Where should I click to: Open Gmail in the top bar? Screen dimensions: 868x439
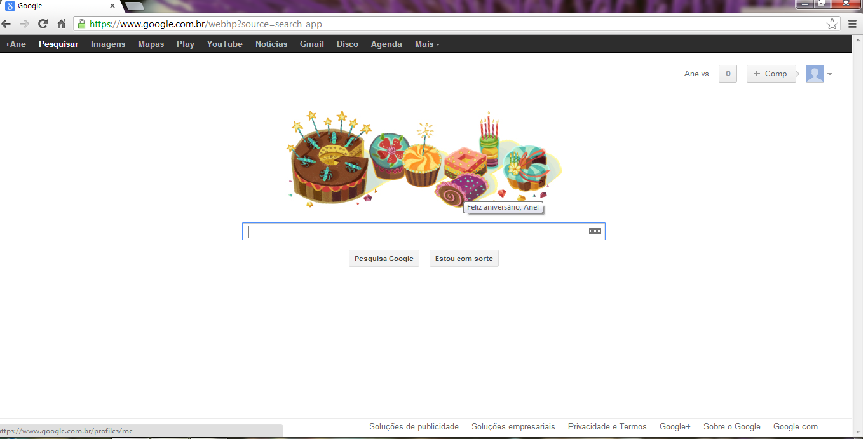pos(312,44)
